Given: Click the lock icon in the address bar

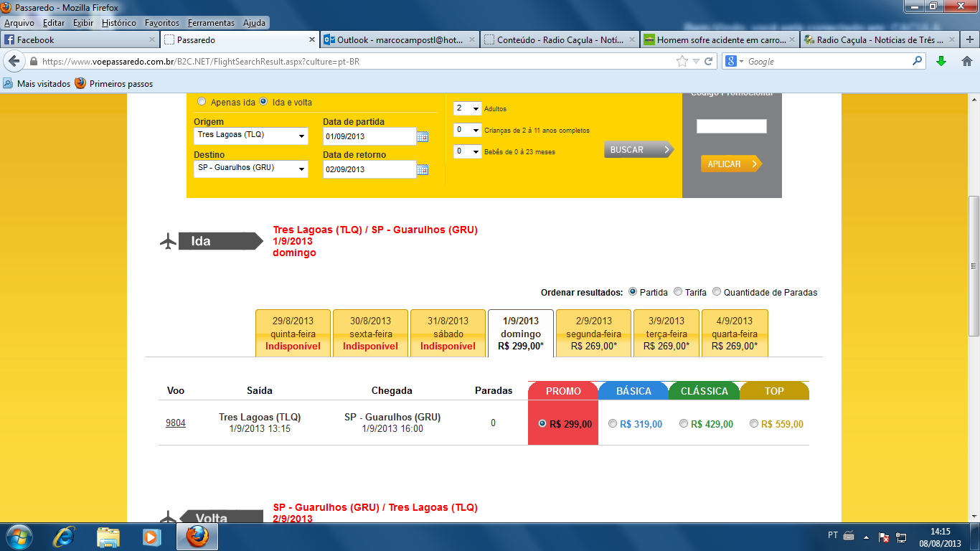Looking at the screenshot, I should coord(34,62).
